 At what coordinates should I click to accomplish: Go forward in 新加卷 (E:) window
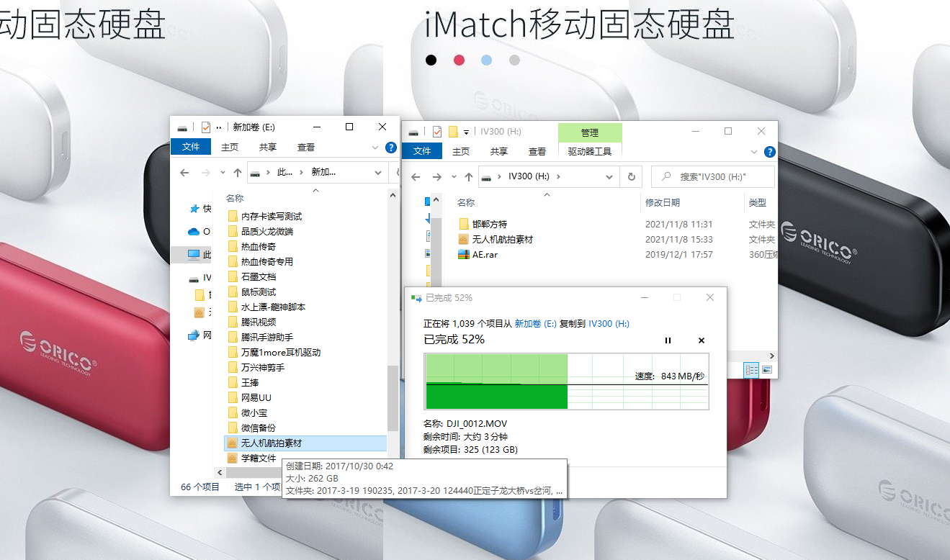[x=205, y=173]
